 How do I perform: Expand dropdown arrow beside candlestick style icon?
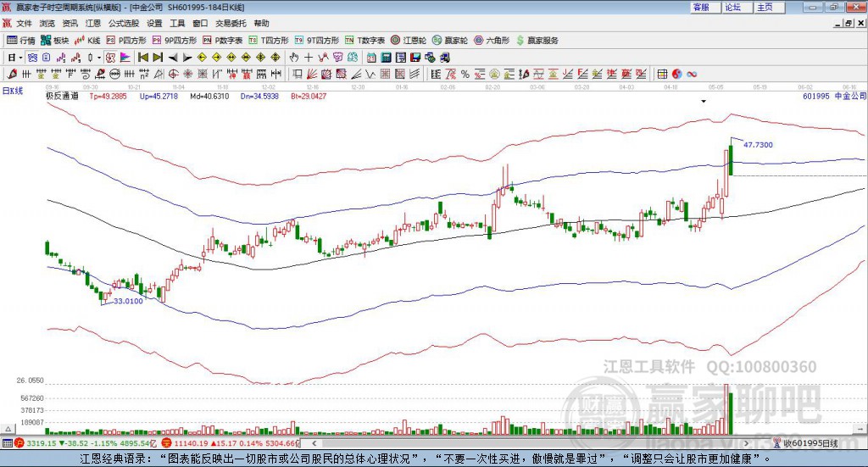point(99,58)
